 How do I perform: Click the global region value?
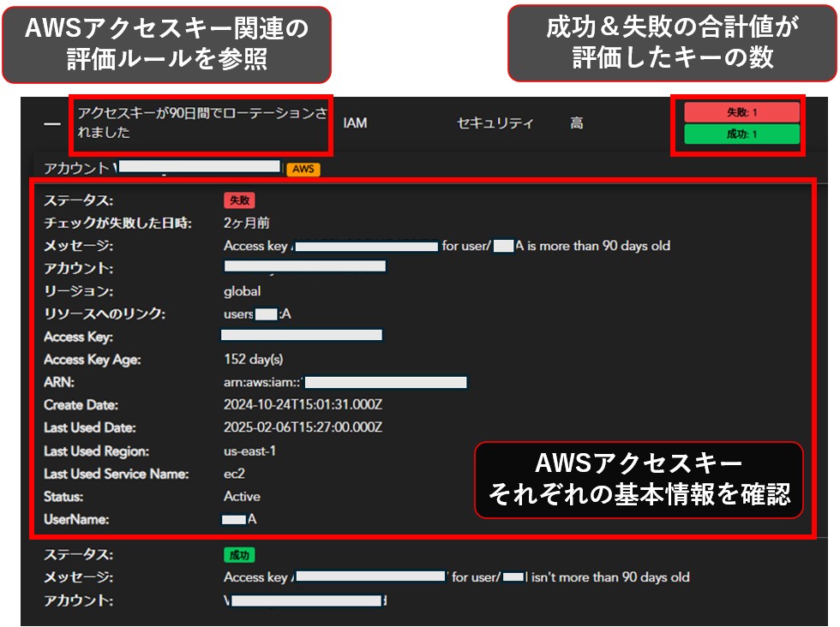click(x=243, y=291)
